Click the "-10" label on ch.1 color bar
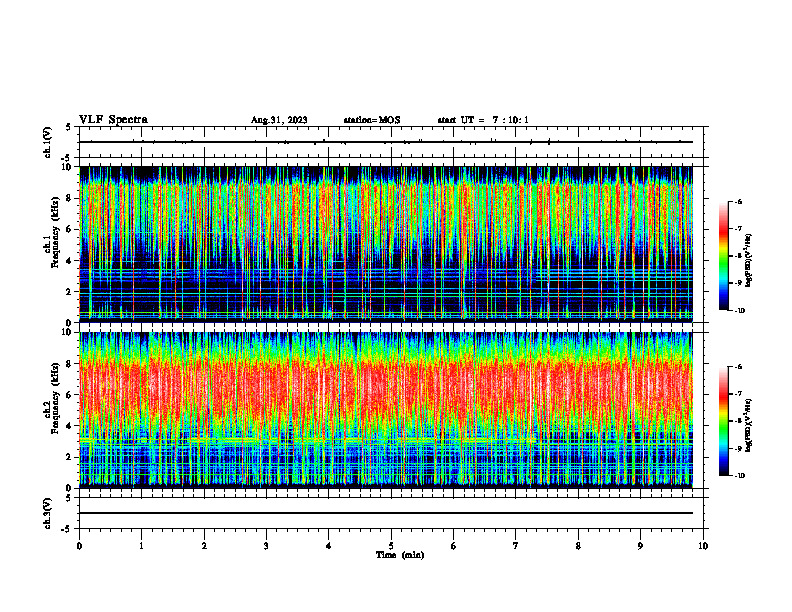Screen dimensions: 792x612 (x=740, y=311)
